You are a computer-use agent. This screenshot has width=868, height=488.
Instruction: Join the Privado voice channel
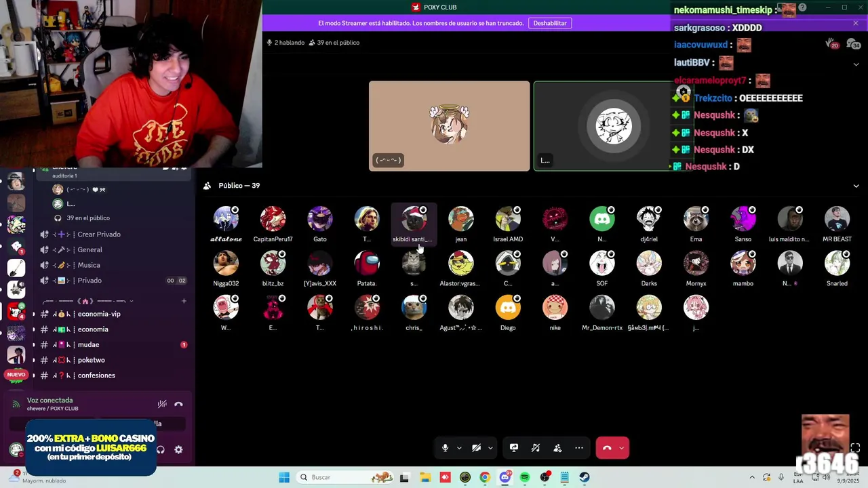113,281
